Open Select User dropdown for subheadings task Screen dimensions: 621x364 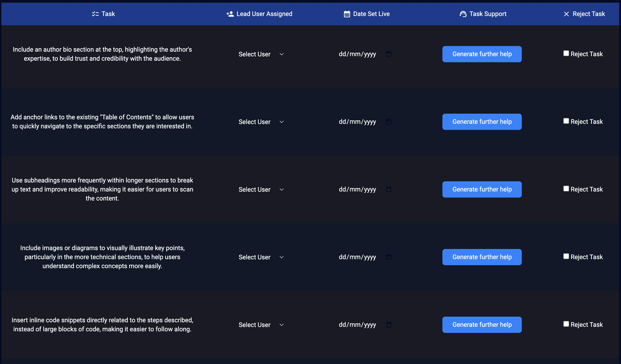click(x=261, y=189)
